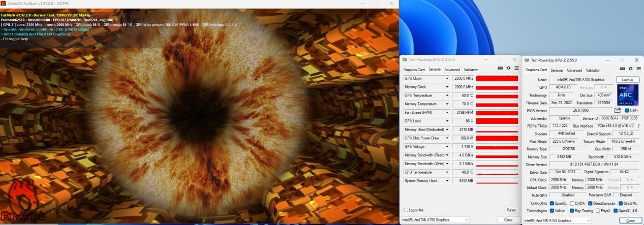Open the GPU Load sensor dropdown arrow
Screen dimensions: 644x225
[x=447, y=121]
